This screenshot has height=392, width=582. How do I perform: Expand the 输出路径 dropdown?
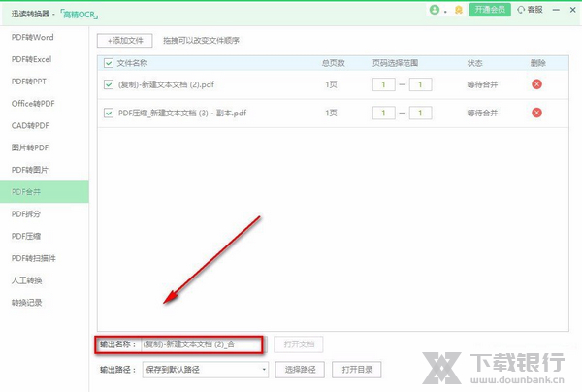[x=264, y=370]
